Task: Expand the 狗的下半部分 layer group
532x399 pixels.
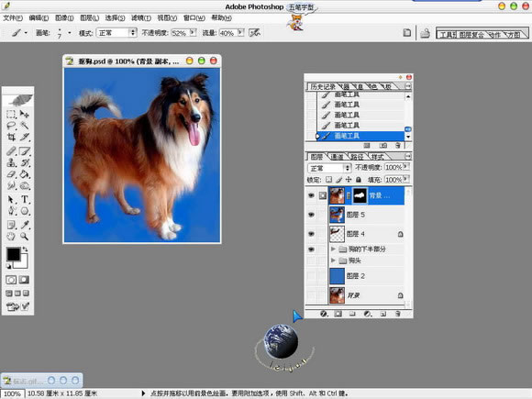Action: [333, 249]
